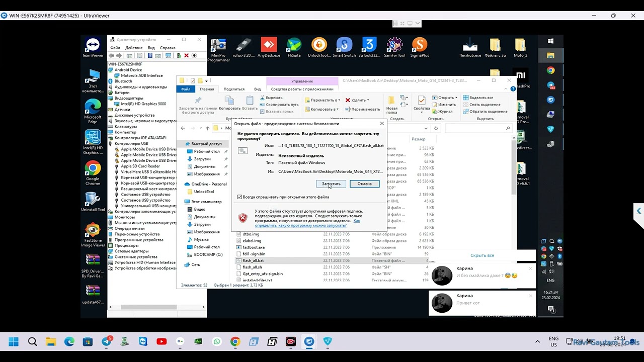This screenshot has width=644, height=362.
Task: Close 'Привет кот' notification from Карина
Action: coord(530,296)
